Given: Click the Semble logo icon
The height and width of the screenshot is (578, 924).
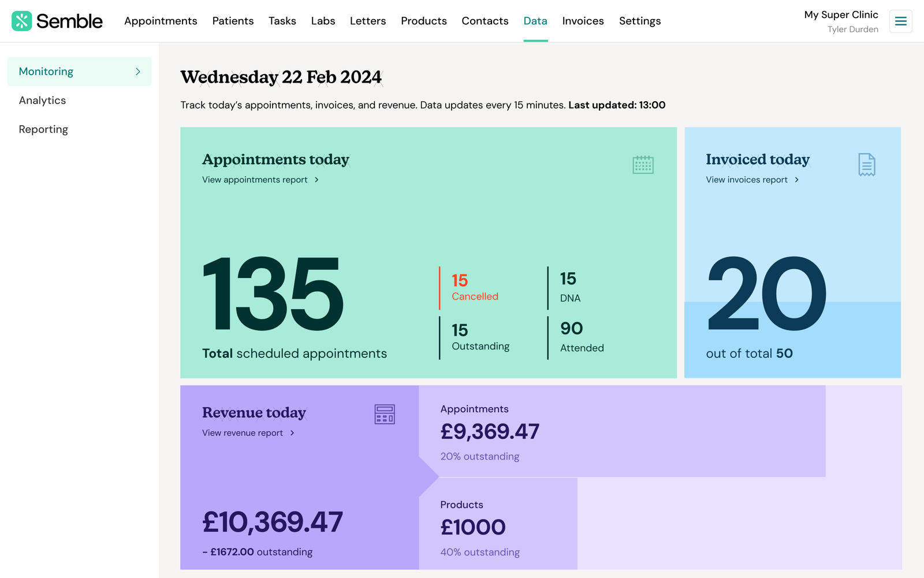Looking at the screenshot, I should pyautogui.click(x=22, y=21).
